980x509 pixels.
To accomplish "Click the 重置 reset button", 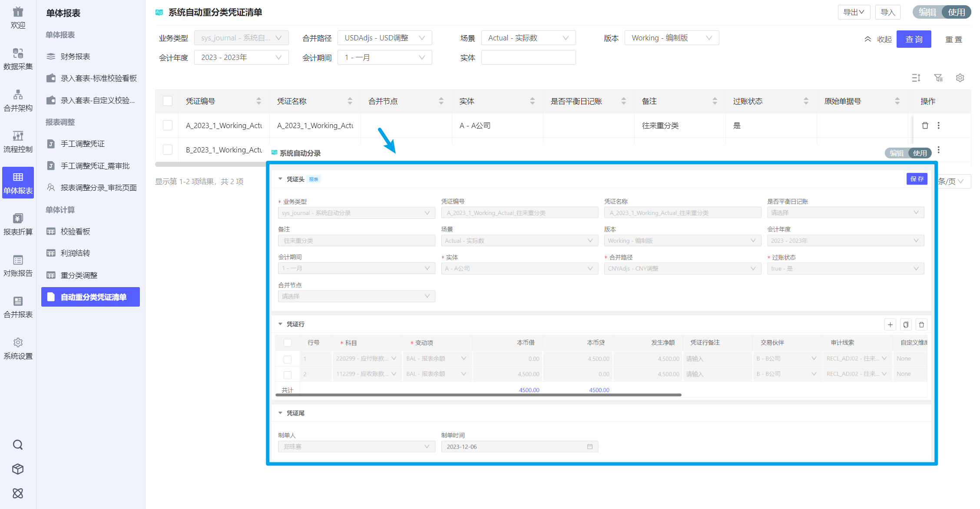I will (x=954, y=40).
